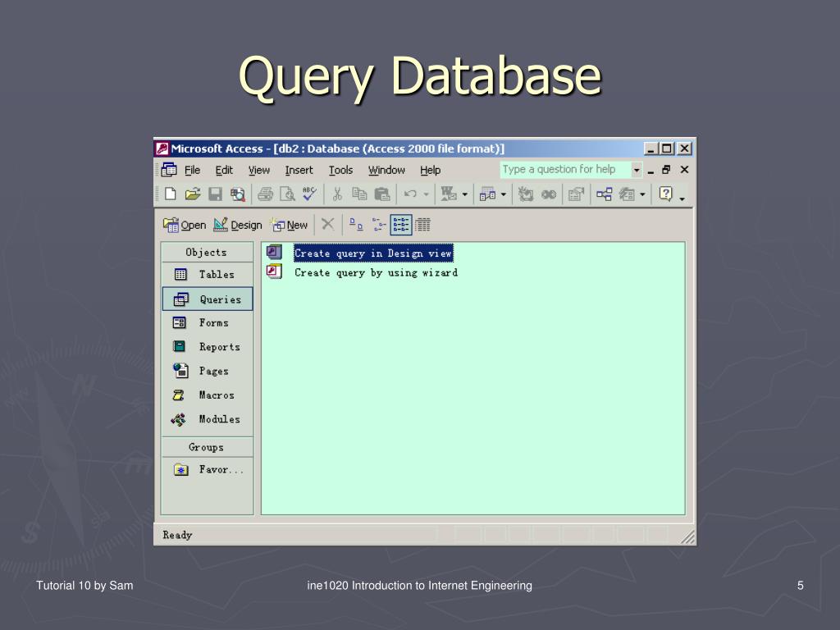Expand the help question dropdown arrow

pos(637,170)
